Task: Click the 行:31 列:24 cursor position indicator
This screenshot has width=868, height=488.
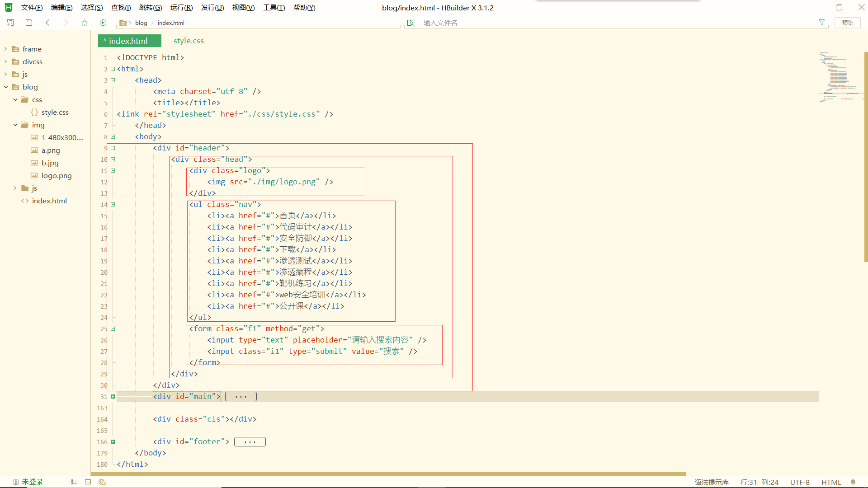Action: tap(759, 482)
